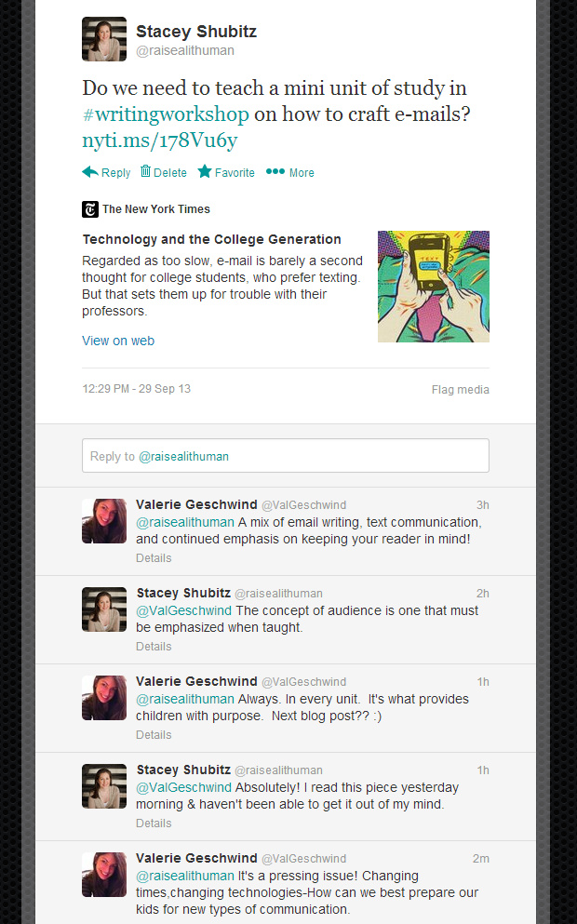Open the article illustration thumbnail

[433, 287]
